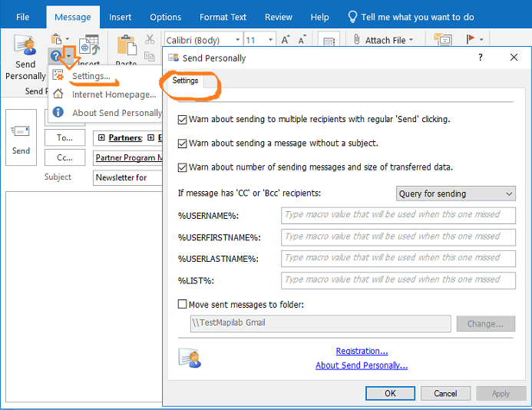Screen dimensions: 532x410
Task: Open the Follow Up flag dropdown arrow
Action: click(x=481, y=40)
